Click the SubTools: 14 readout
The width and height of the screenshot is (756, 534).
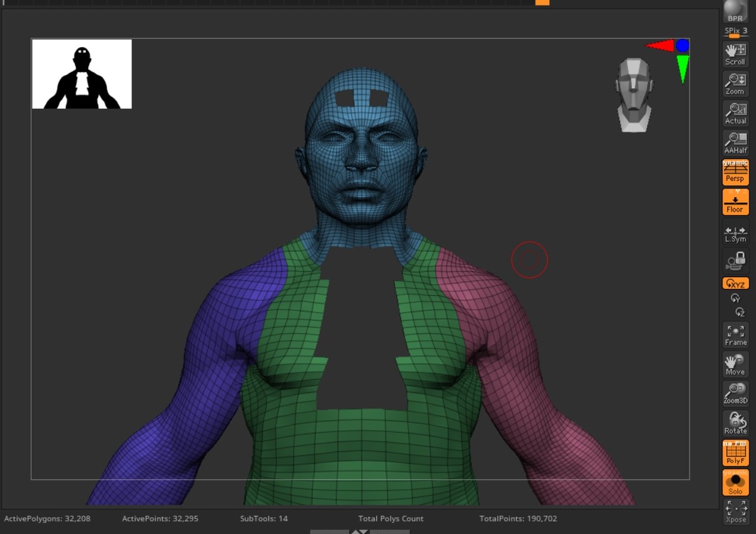263,519
